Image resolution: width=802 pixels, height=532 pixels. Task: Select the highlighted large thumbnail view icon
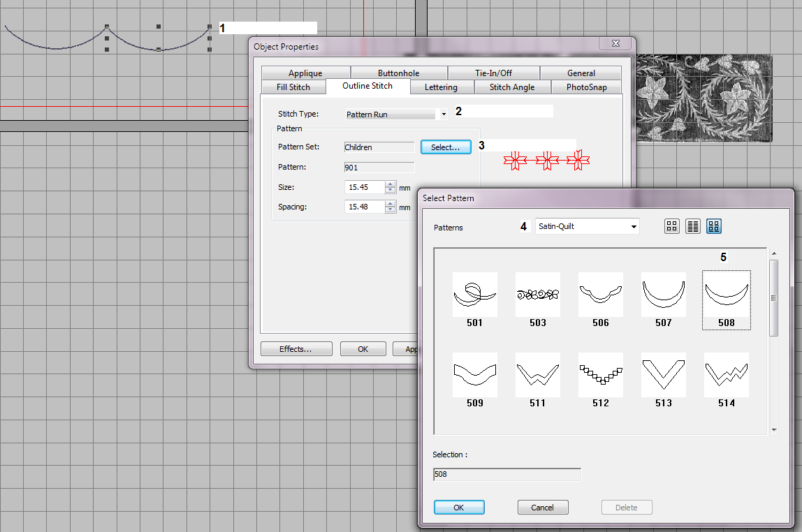tap(714, 226)
